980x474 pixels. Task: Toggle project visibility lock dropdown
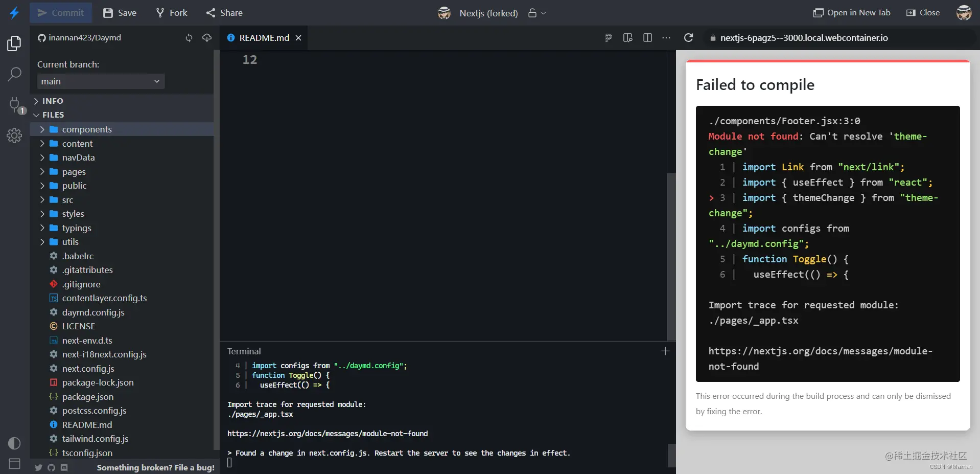pos(537,13)
